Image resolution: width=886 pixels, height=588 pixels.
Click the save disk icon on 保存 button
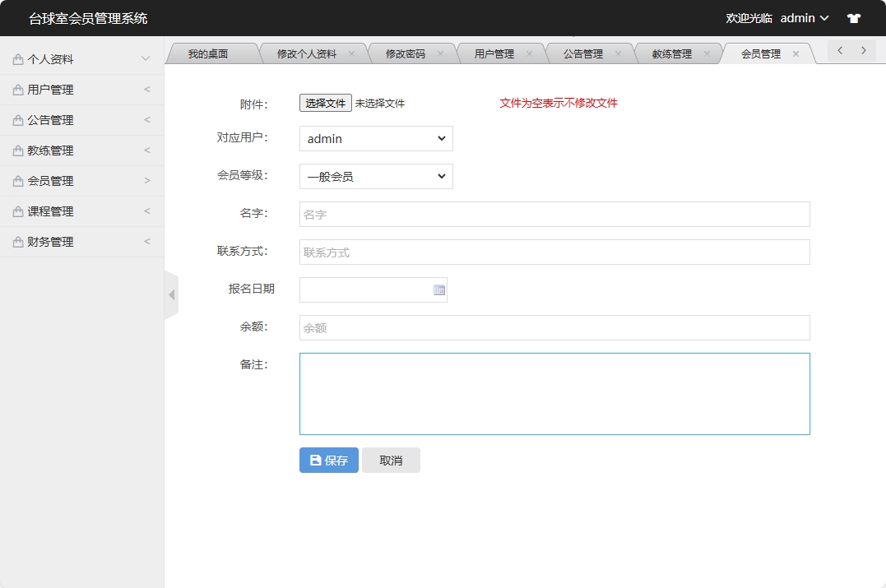click(x=315, y=460)
